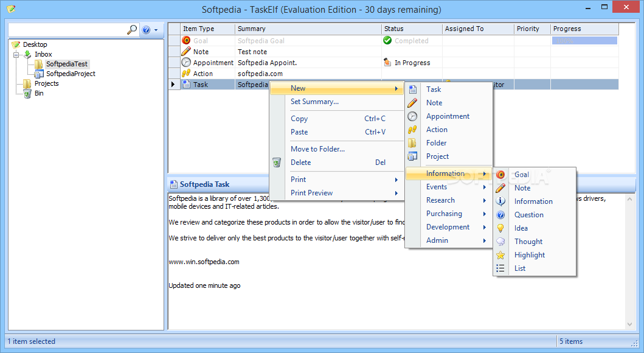The width and height of the screenshot is (644, 353).
Task: Click the Bin recycle icon
Action: pyautogui.click(x=27, y=94)
